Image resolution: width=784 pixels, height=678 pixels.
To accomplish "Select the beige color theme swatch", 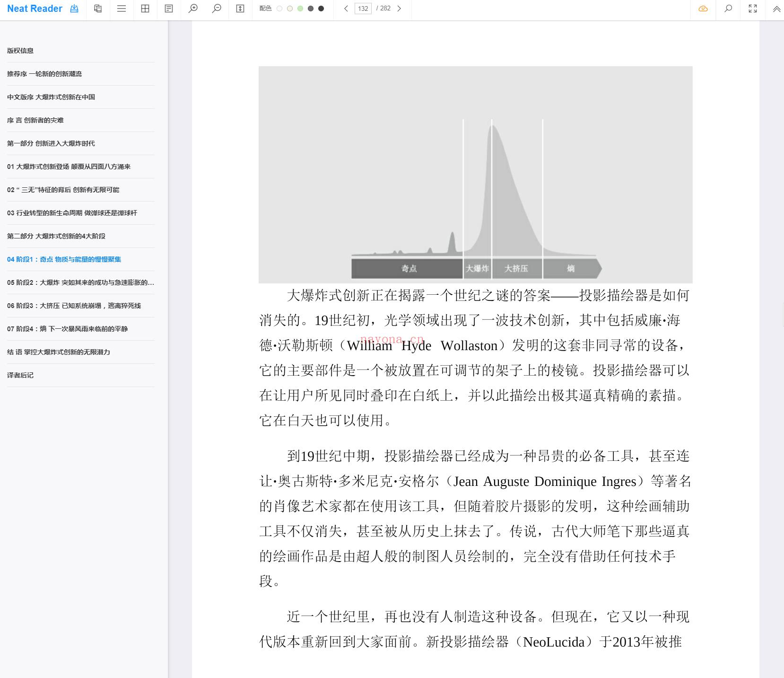I will pyautogui.click(x=290, y=9).
